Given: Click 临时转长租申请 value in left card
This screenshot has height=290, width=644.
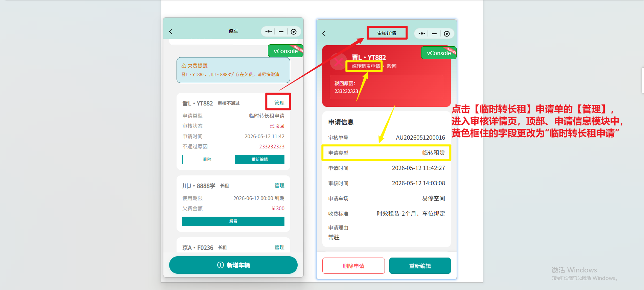Looking at the screenshot, I should point(267,116).
